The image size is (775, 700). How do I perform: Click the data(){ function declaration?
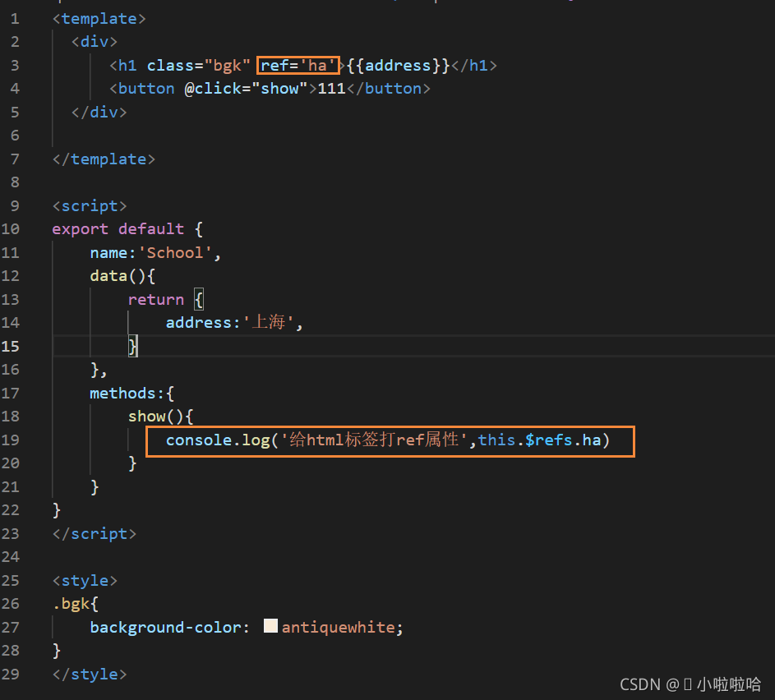pos(122,276)
